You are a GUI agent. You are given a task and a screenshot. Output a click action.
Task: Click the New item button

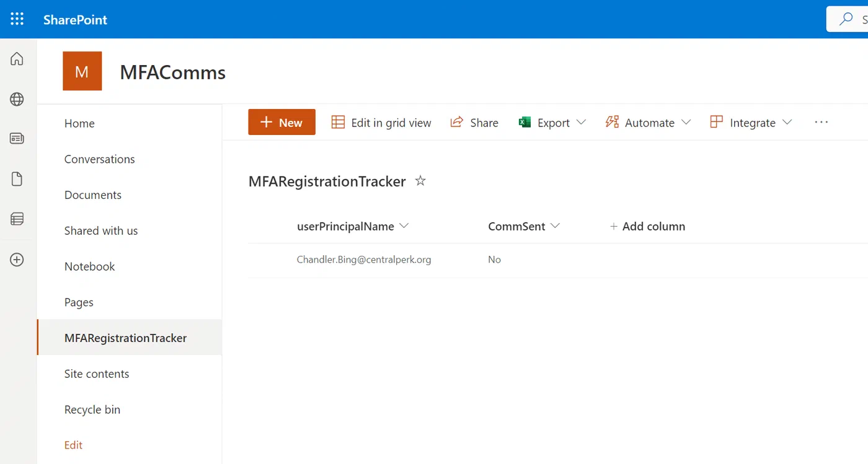pos(281,122)
